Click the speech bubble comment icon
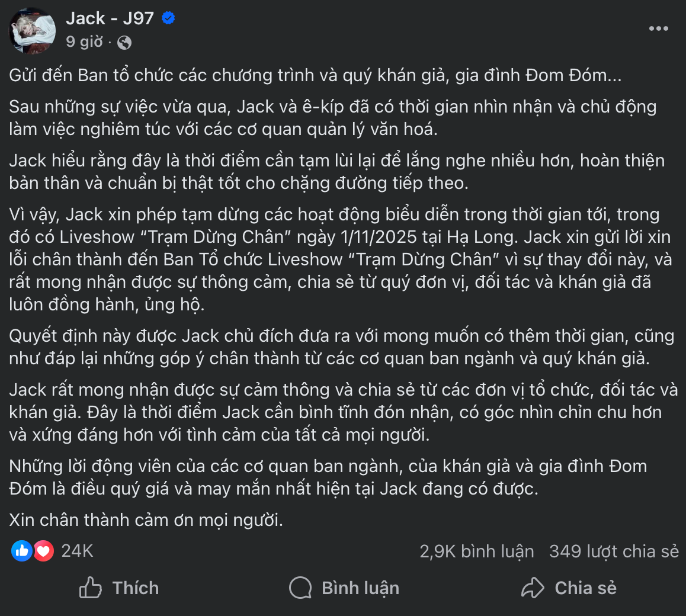 (x=300, y=588)
